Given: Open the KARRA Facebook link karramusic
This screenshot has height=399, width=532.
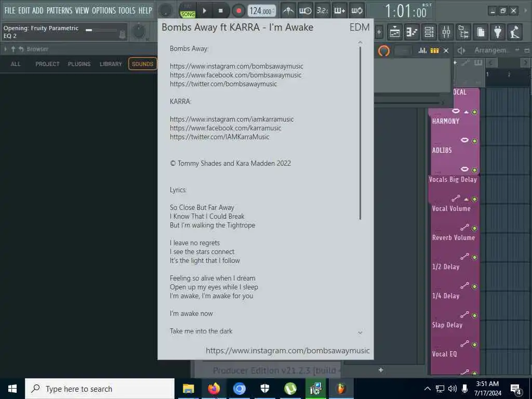Looking at the screenshot, I should click(225, 128).
